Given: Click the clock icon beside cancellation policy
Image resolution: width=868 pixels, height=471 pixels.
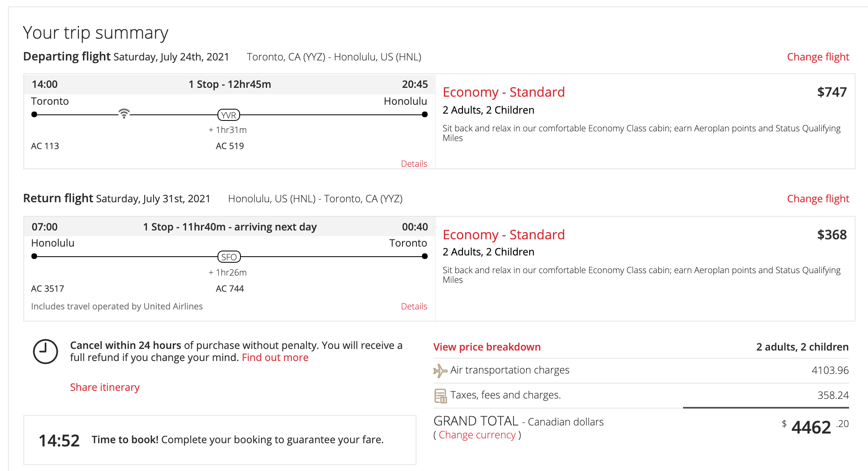Looking at the screenshot, I should pos(45,351).
